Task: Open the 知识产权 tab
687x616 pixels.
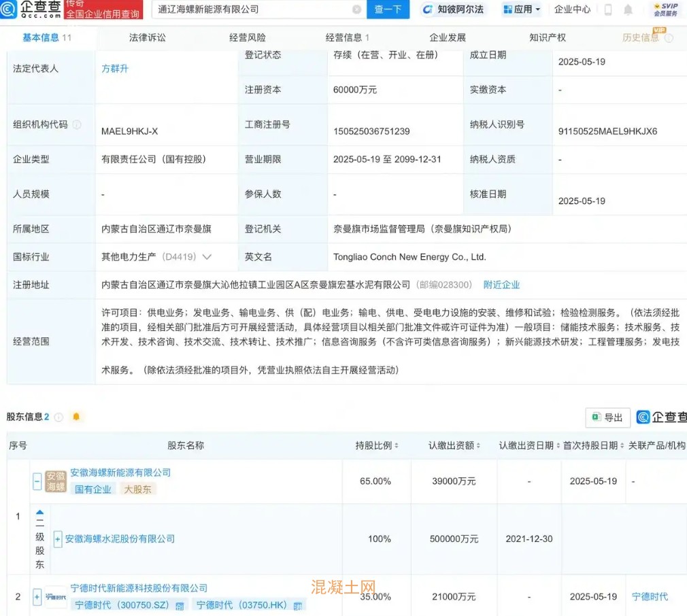Action: pyautogui.click(x=547, y=37)
